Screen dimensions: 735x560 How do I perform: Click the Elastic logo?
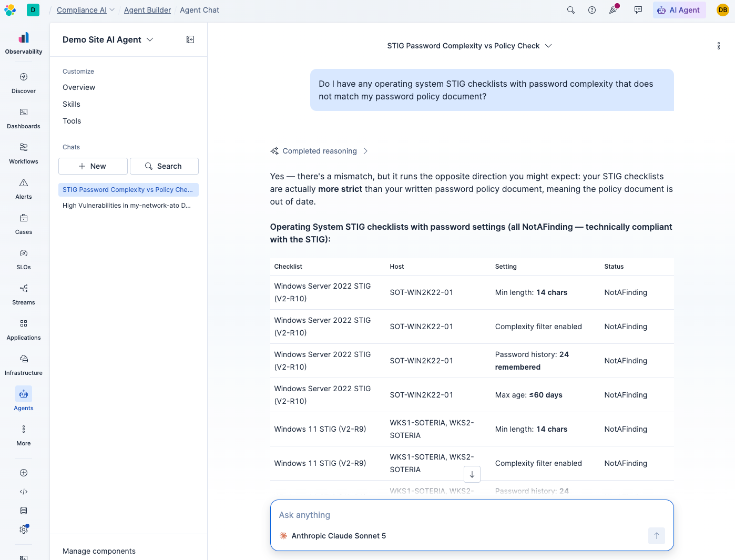(x=10, y=10)
